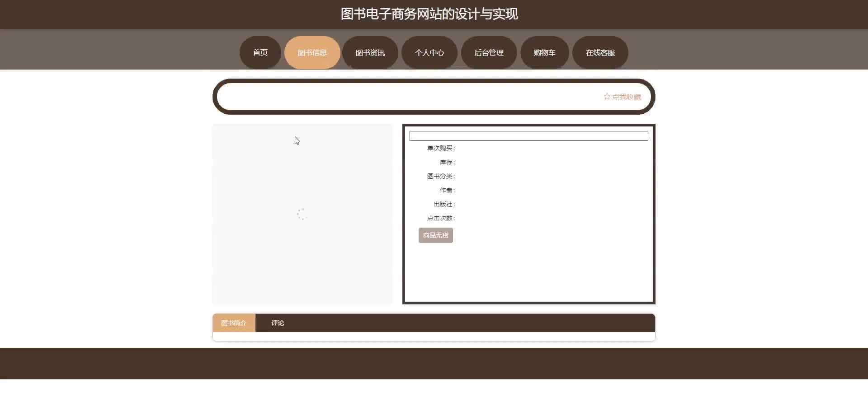Click the loading book cover image area
Viewport: 868px width, 420px height.
(302, 214)
